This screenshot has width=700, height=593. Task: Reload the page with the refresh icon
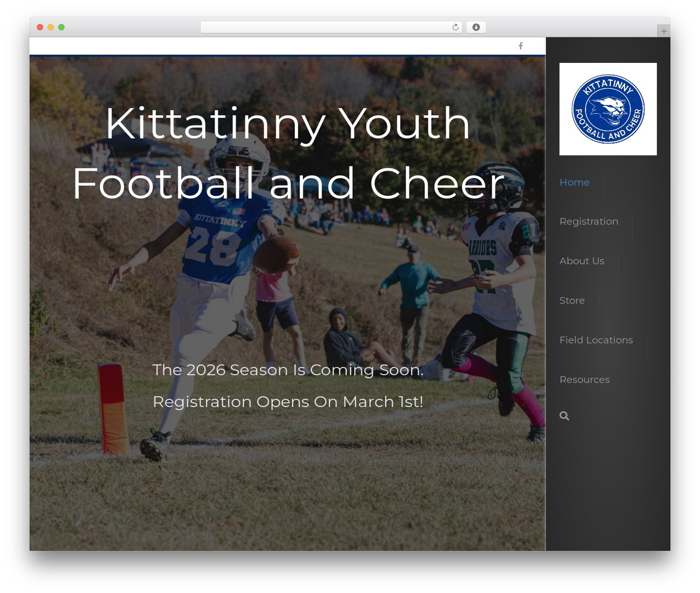tap(456, 27)
